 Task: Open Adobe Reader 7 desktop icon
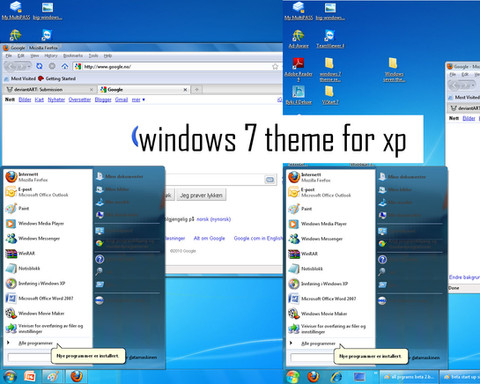(x=298, y=69)
